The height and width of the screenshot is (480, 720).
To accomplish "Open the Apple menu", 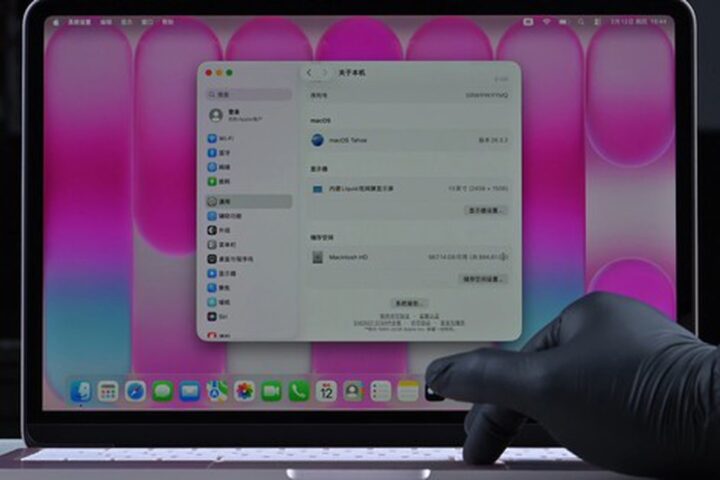I will [56, 22].
